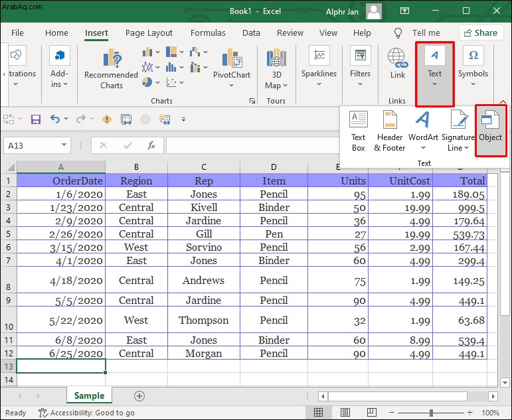512x420 pixels.
Task: Undo the last action
Action: coord(55,119)
